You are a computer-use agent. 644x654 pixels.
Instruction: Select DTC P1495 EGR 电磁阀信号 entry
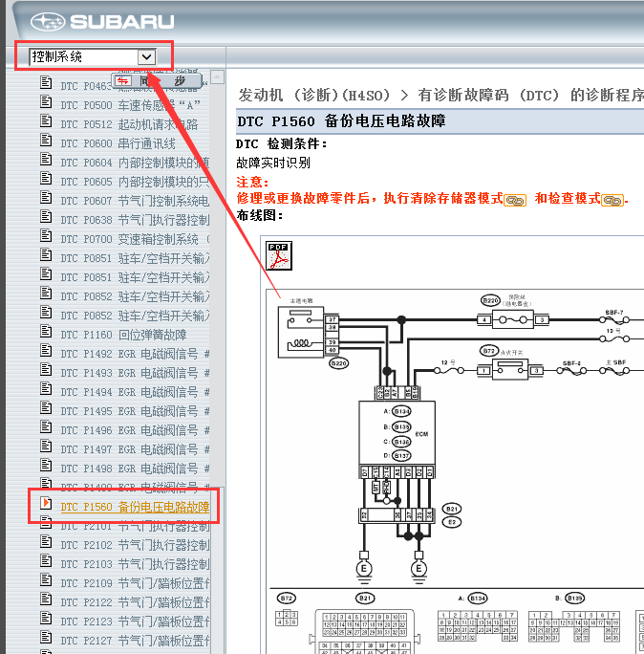coord(135,412)
